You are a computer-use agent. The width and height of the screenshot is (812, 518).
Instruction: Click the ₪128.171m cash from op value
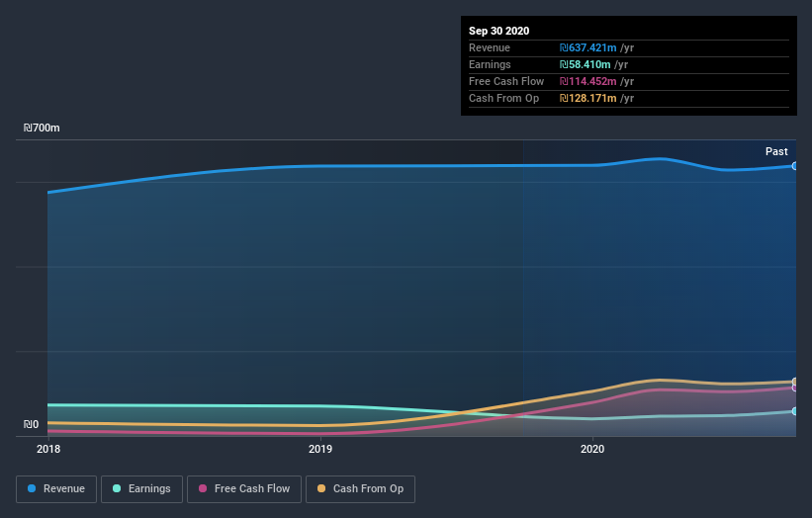(587, 98)
